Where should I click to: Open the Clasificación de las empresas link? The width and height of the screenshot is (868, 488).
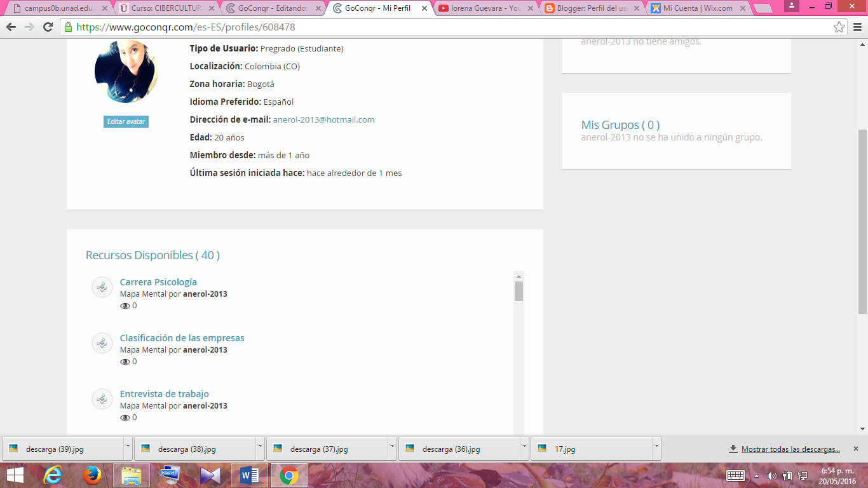point(182,338)
